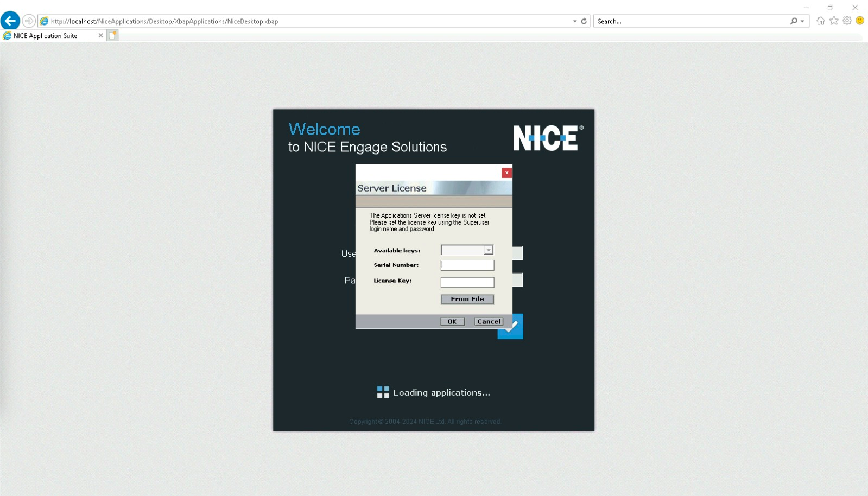Open address bar autocomplete dropdown arrow
Viewport: 868px width, 496px height.
(575, 21)
